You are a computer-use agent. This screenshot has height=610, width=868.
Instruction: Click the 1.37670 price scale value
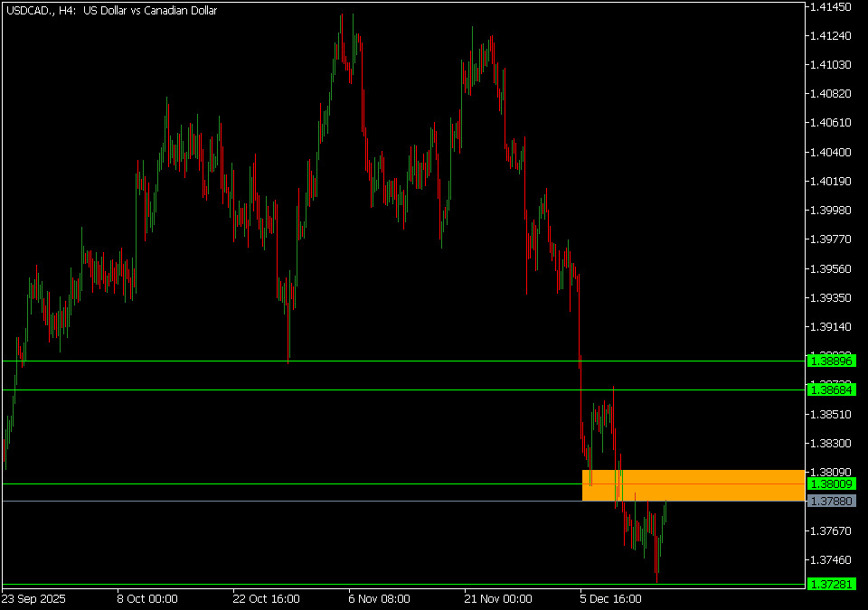tap(831, 530)
